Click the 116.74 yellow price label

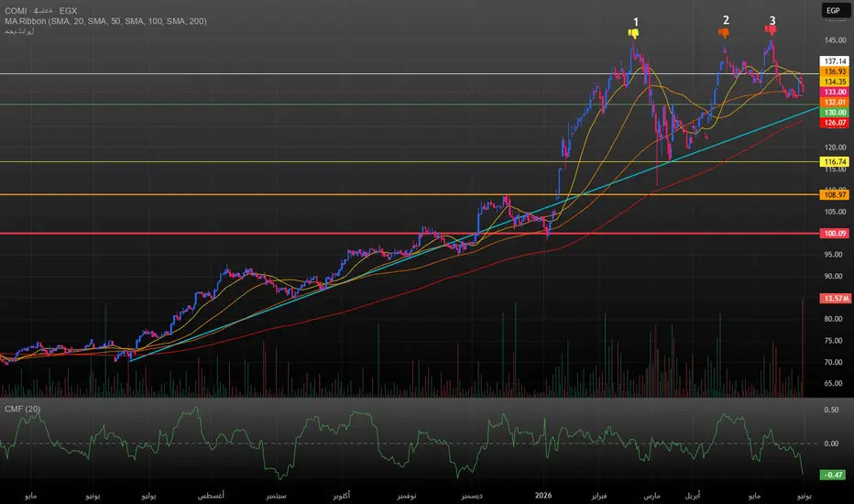click(x=835, y=162)
